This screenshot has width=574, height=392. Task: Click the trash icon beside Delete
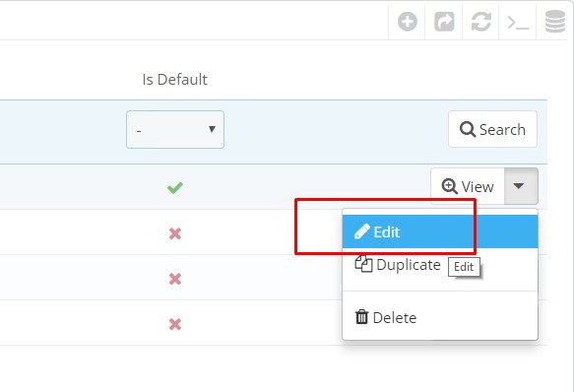point(361,317)
